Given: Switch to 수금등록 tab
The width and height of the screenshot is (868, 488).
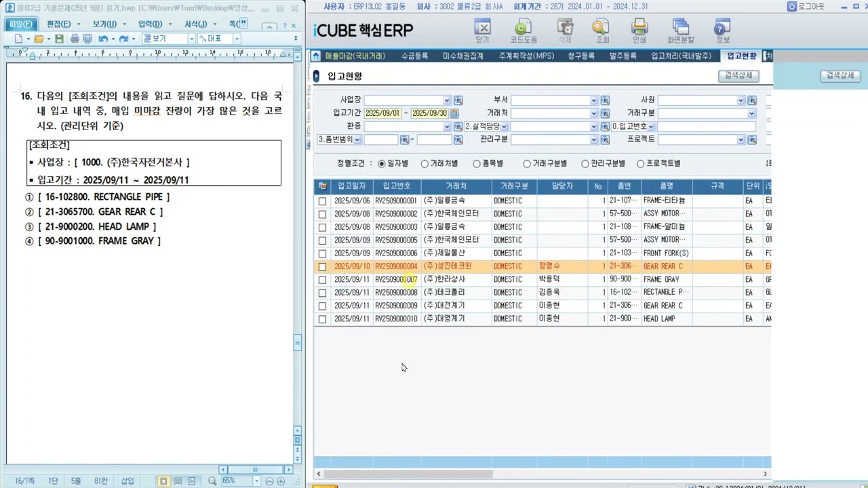Looking at the screenshot, I should coord(414,56).
